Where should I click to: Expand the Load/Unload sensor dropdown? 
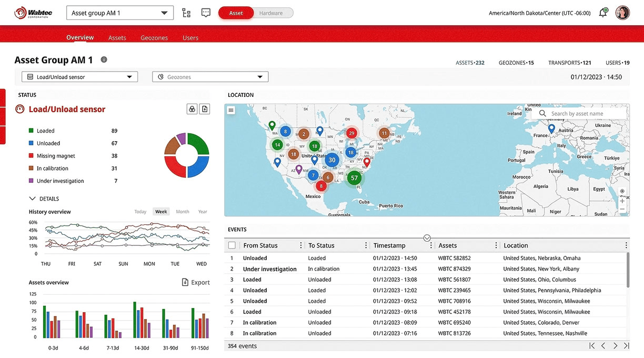click(x=79, y=77)
